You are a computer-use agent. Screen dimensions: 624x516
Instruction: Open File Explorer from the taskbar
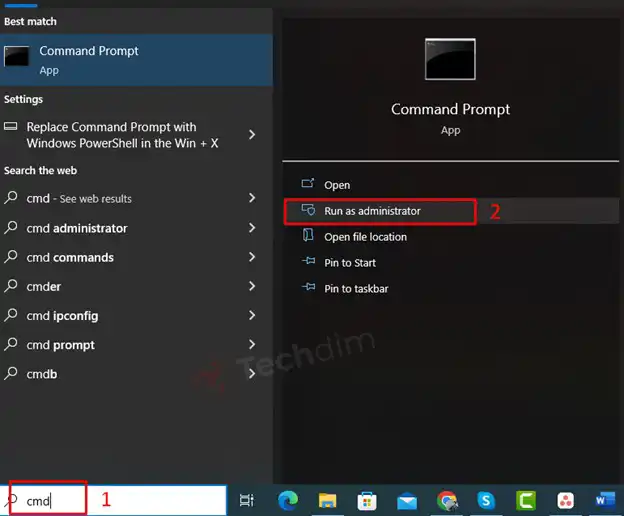pos(327,499)
